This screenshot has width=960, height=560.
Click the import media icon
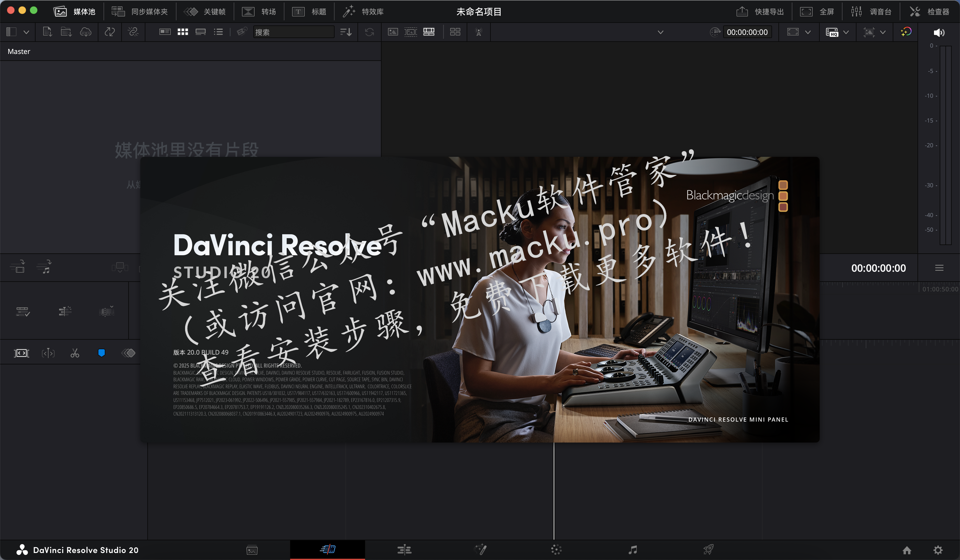47,32
